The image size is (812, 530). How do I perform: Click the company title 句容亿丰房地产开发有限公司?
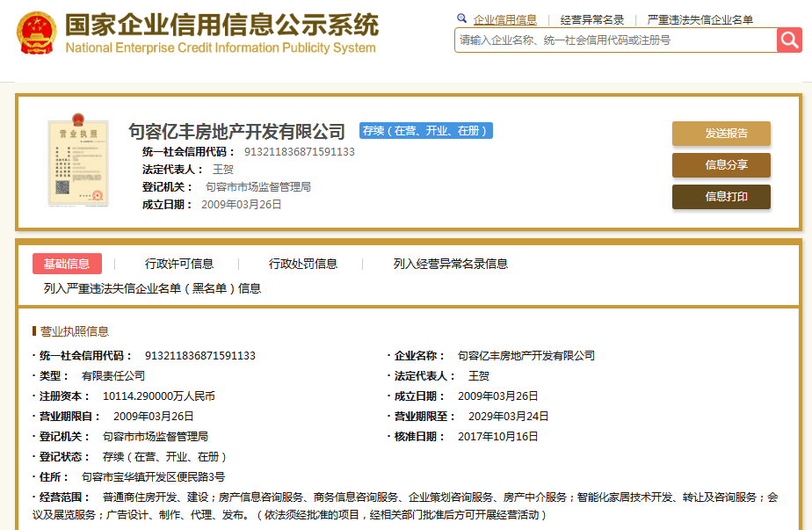(236, 132)
